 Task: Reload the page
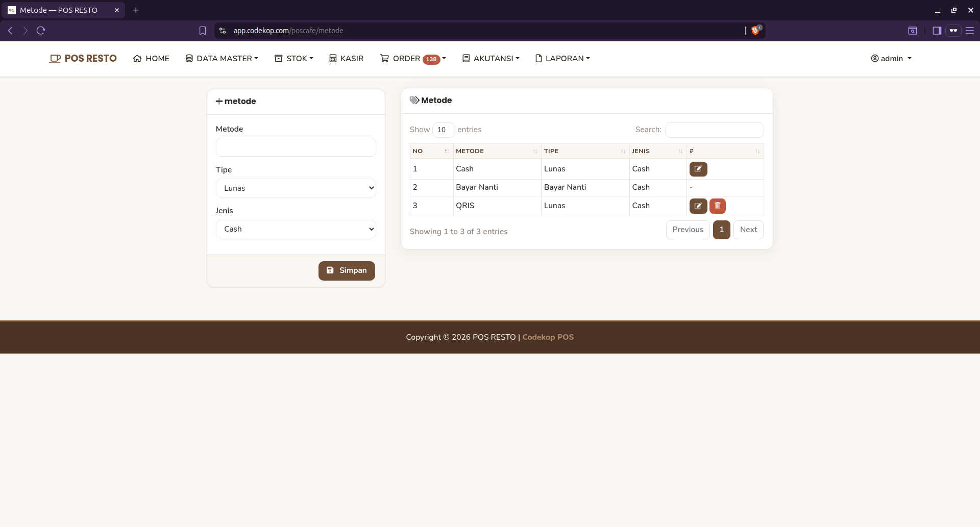click(41, 31)
